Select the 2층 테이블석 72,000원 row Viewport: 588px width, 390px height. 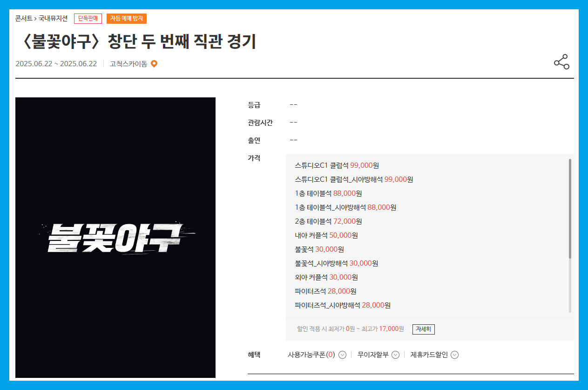(x=329, y=221)
